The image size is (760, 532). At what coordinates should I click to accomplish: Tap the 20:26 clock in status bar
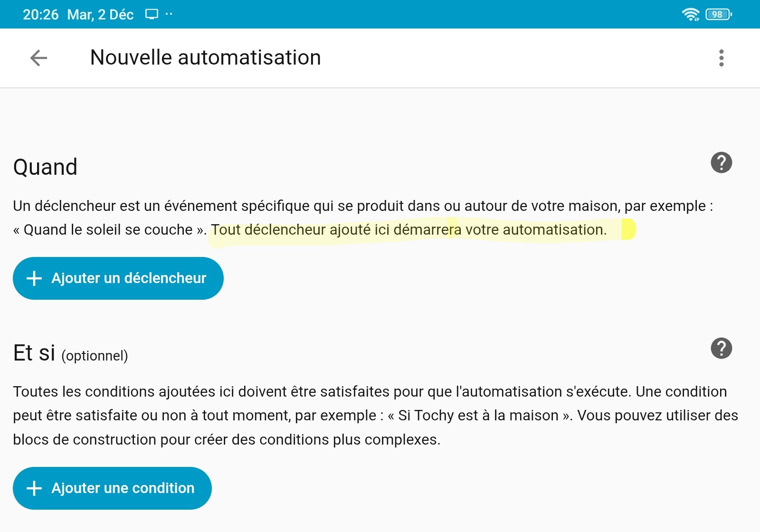pos(41,15)
